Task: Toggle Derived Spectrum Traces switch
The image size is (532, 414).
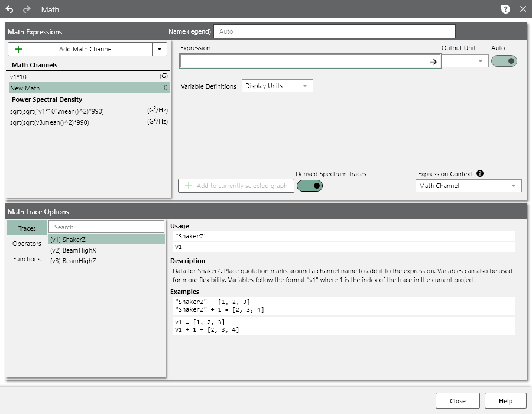Action: [310, 186]
